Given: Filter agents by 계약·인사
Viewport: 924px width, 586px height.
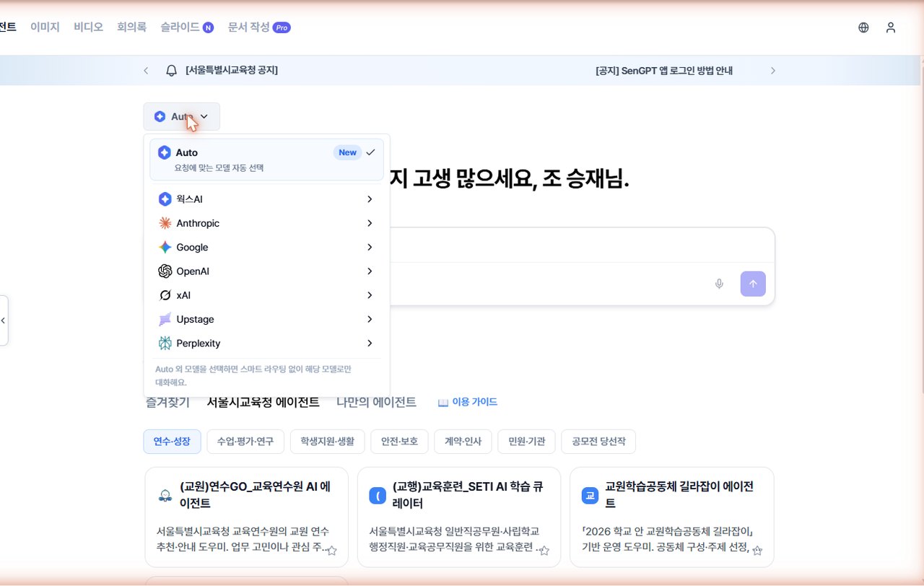Looking at the screenshot, I should click(463, 442).
